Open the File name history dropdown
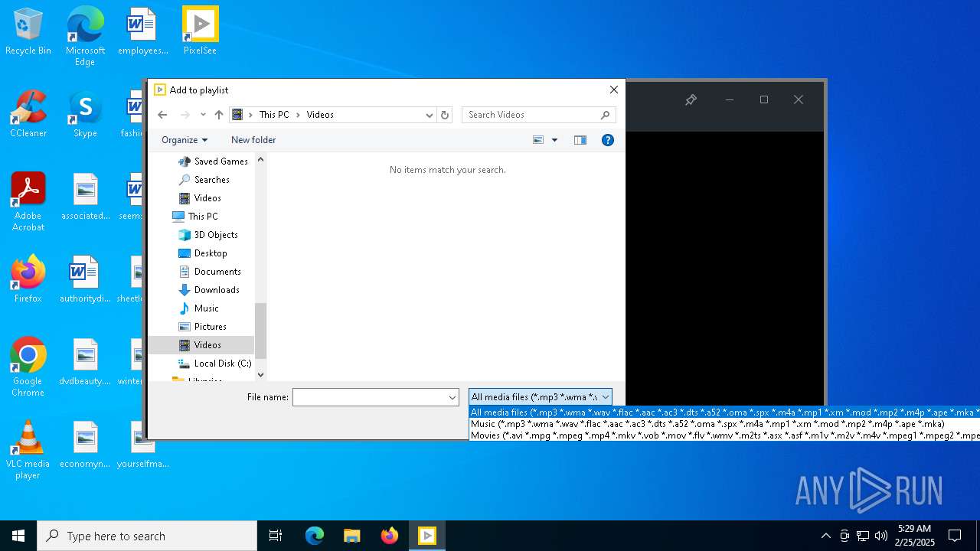Viewport: 980px width, 551px height. (452, 397)
